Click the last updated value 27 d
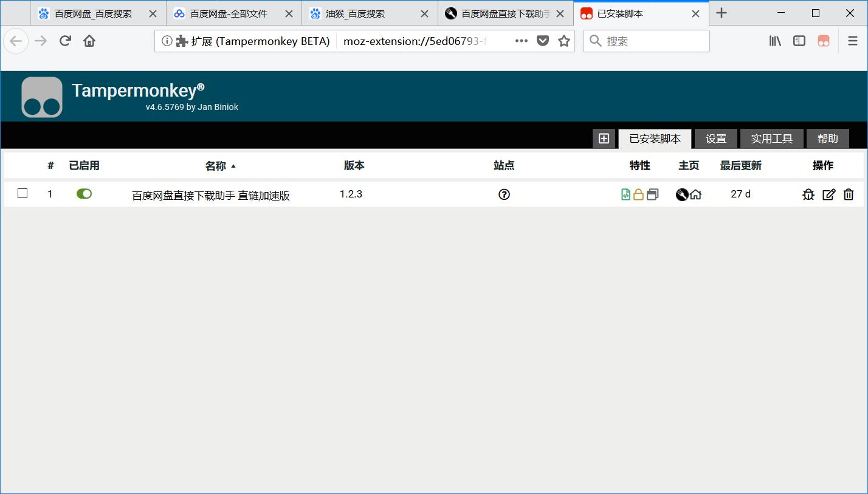 pos(740,194)
